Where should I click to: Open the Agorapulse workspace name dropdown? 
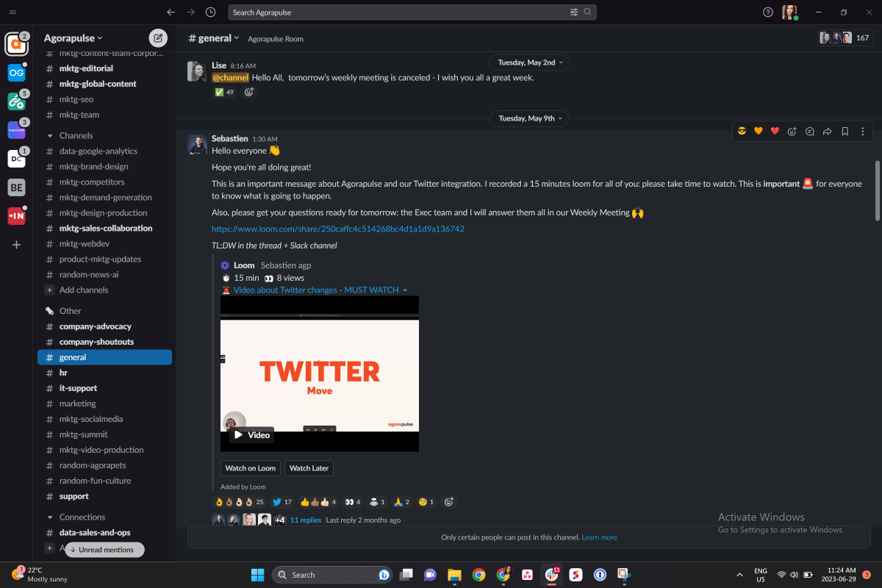(73, 38)
